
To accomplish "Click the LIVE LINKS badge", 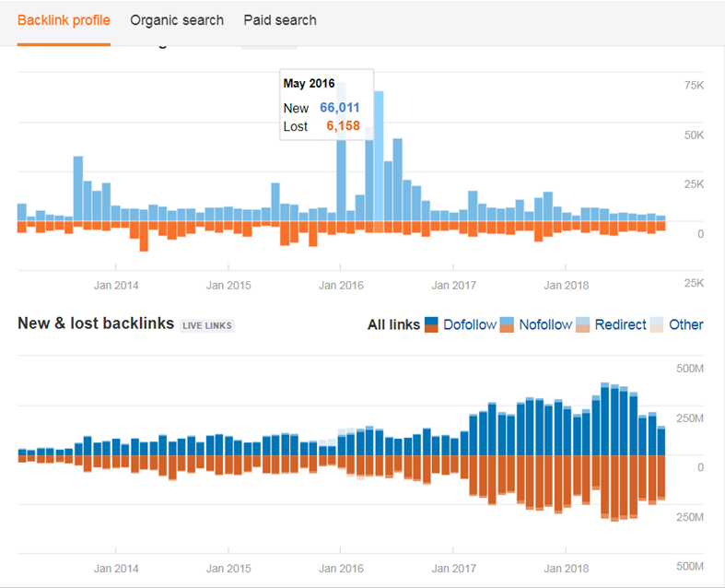I will (x=207, y=325).
